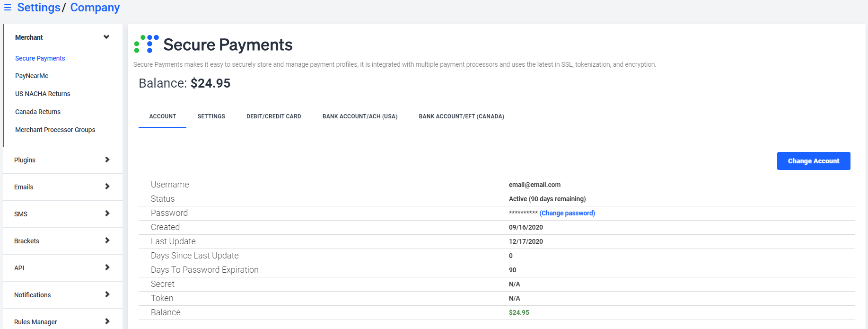Click the masked password asterisks

coord(523,213)
